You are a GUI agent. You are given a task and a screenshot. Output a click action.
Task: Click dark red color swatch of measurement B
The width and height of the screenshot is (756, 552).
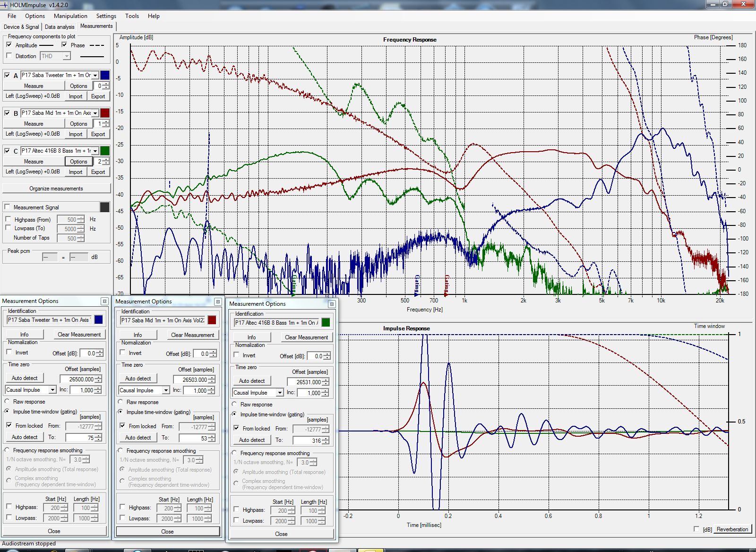pyautogui.click(x=105, y=113)
